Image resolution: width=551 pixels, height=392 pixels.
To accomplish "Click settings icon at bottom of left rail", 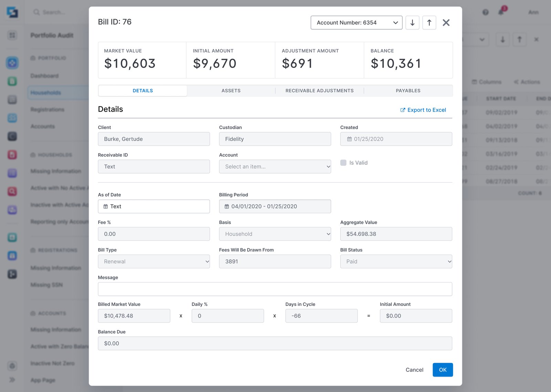I will (x=12, y=366).
